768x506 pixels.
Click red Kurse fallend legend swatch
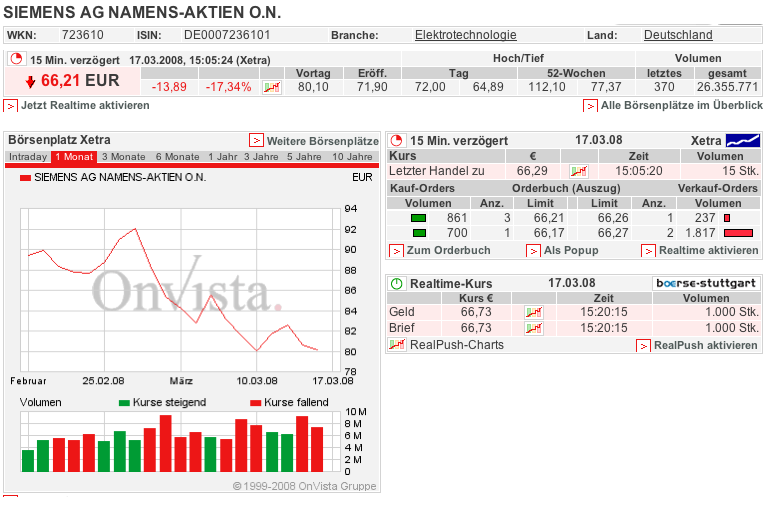point(255,403)
